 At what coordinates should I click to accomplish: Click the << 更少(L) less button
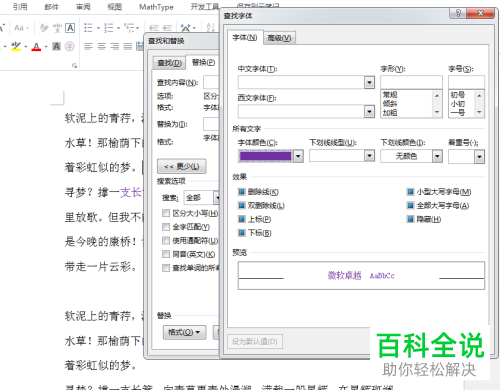tap(182, 166)
